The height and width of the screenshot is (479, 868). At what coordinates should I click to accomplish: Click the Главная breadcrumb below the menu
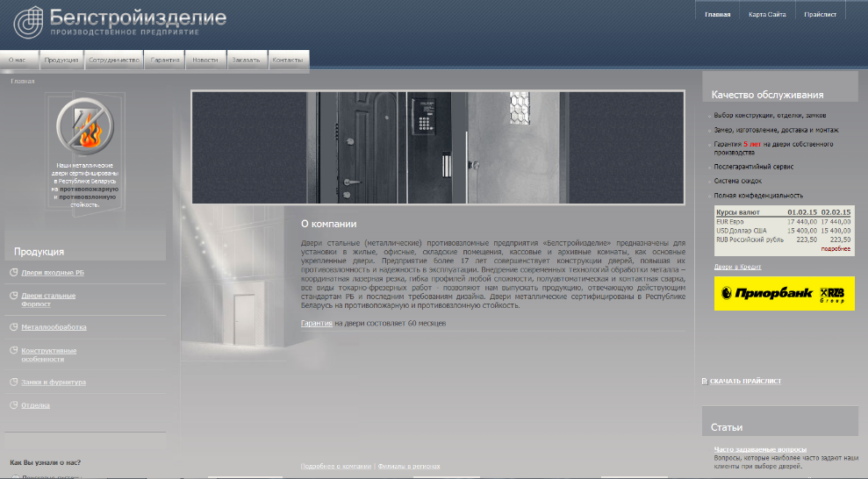(23, 82)
